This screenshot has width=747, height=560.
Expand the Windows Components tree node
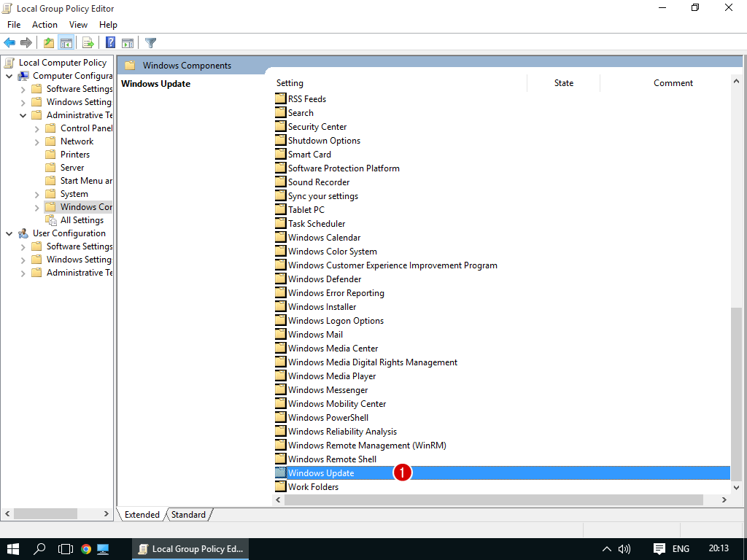pyautogui.click(x=37, y=207)
